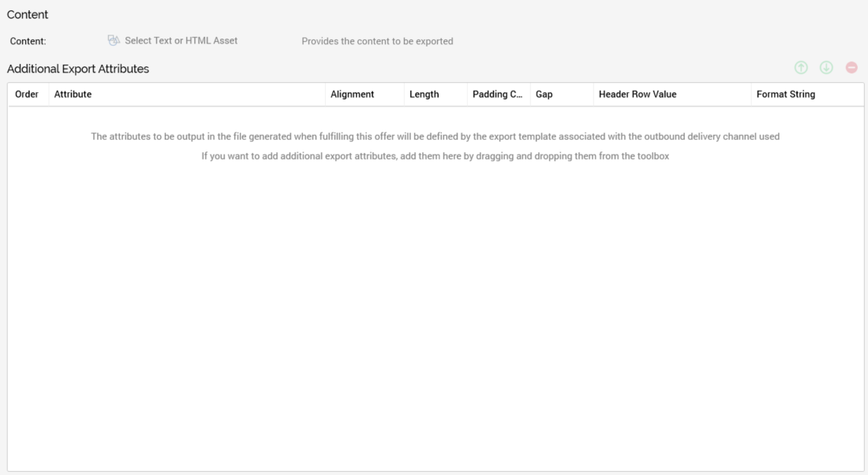Click the Attribute column header

tap(73, 94)
